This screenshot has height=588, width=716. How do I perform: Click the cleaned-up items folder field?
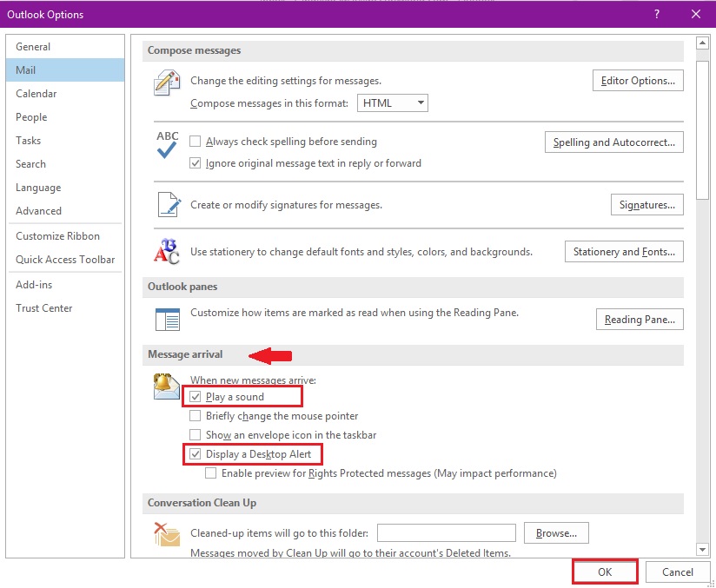pos(446,532)
